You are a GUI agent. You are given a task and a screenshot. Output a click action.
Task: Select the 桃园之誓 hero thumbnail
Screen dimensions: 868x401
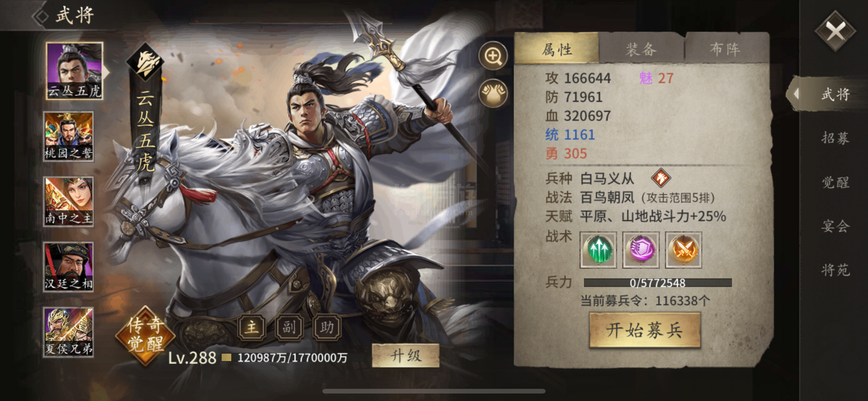[68, 136]
